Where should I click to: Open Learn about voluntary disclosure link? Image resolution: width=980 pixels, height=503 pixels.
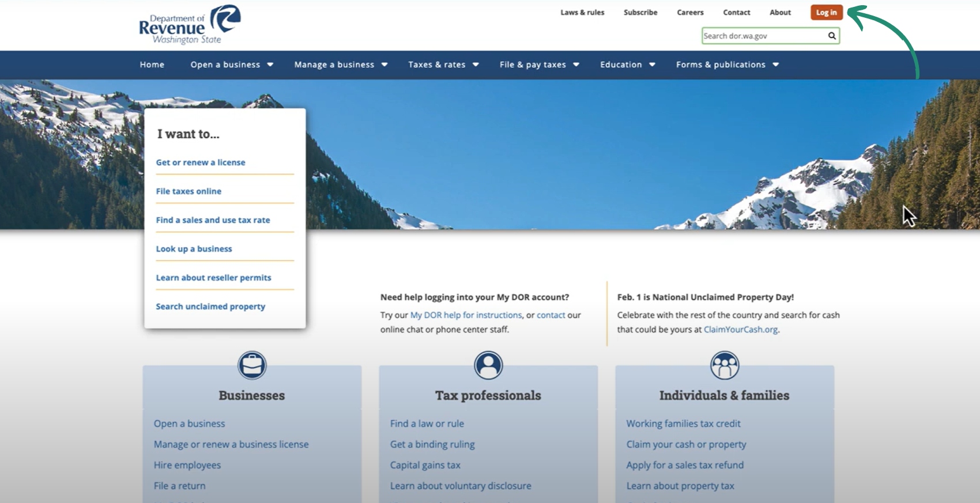(x=461, y=486)
